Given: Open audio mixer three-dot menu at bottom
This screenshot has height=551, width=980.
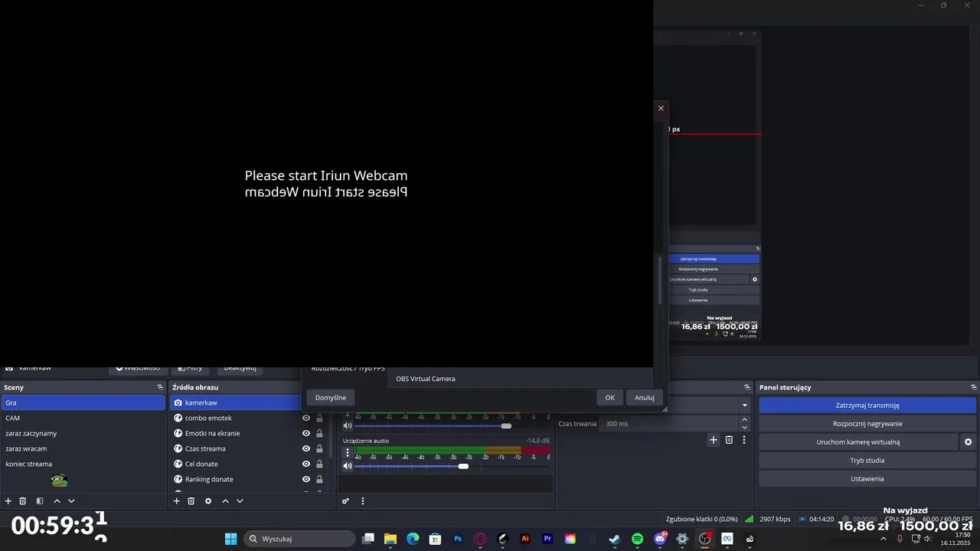Looking at the screenshot, I should click(x=363, y=501).
